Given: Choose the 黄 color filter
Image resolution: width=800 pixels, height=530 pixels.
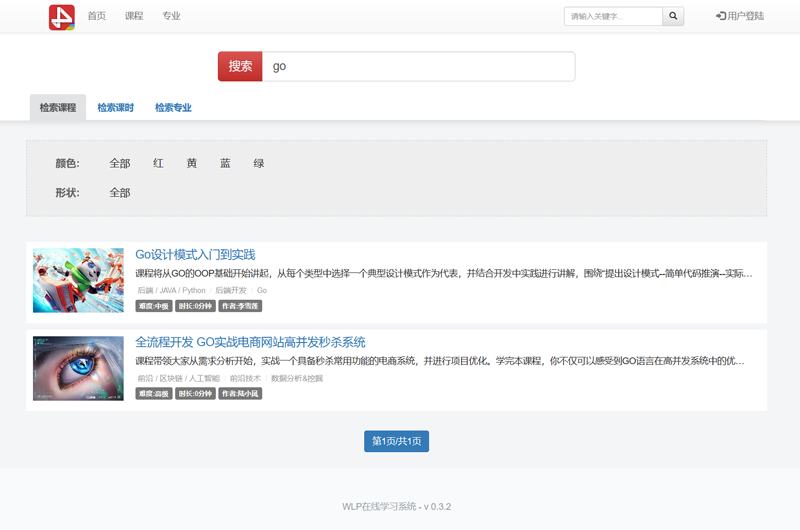Looking at the screenshot, I should point(192,163).
